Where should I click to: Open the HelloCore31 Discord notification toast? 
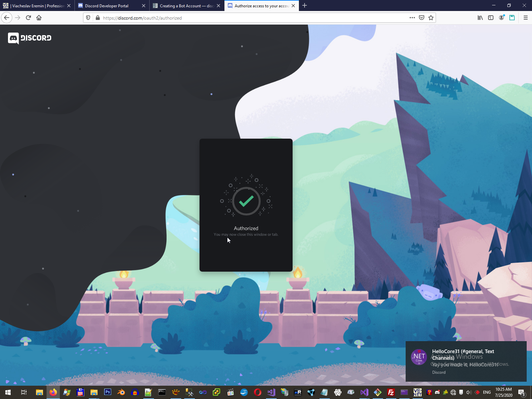point(466,361)
